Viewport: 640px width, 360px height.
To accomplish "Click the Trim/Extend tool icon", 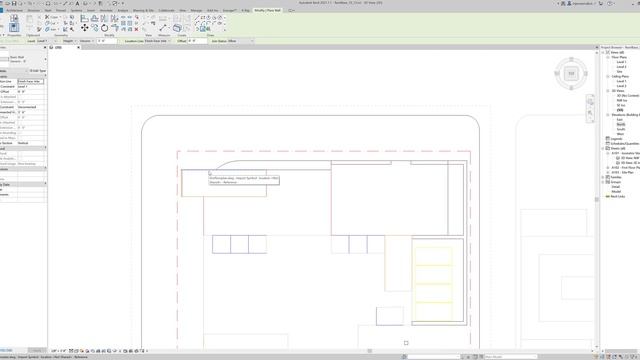I will pyautogui.click(x=115, y=28).
